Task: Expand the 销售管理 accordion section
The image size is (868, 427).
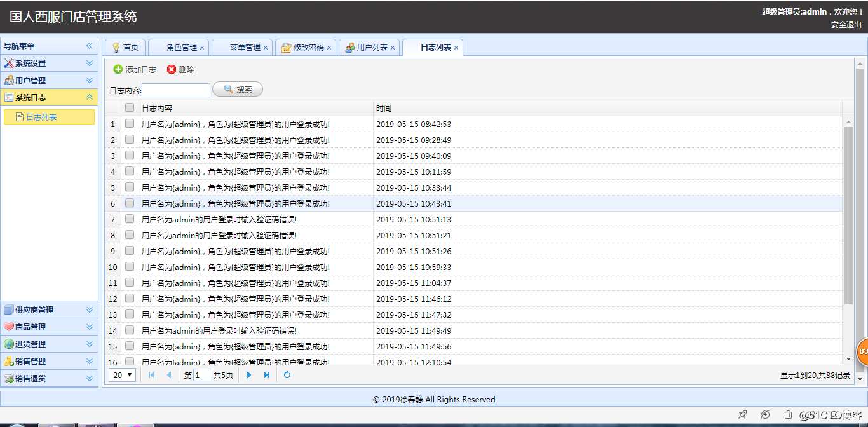Action: 90,362
